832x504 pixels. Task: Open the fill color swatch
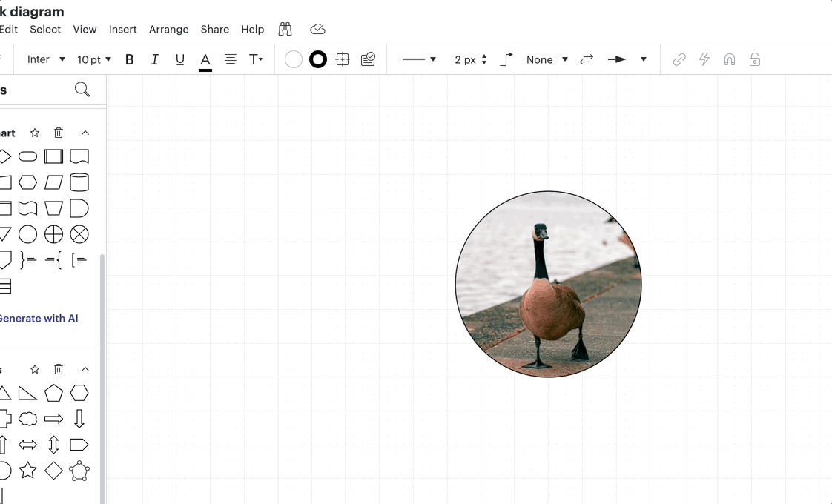(294, 59)
